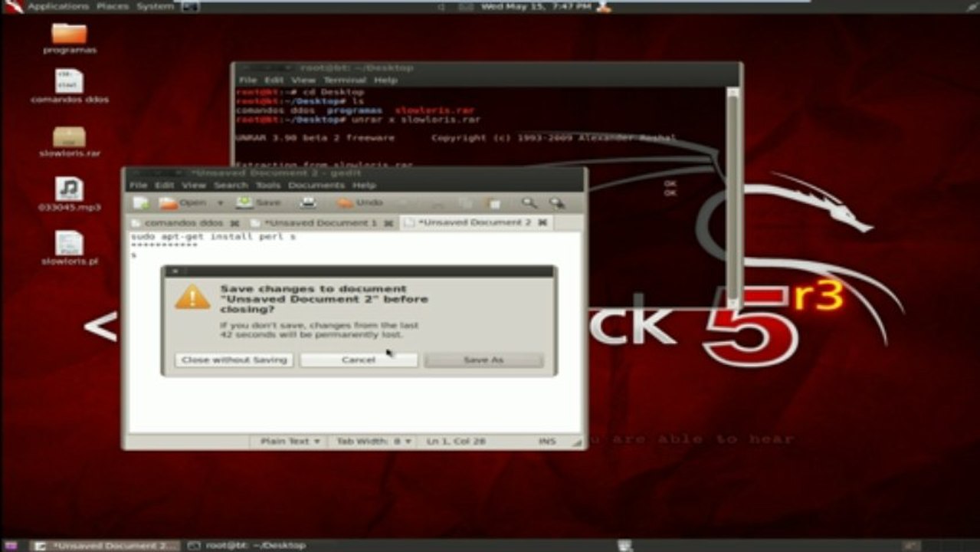
Task: Click the slowloris.rar archive desktop icon
Action: pyautogui.click(x=70, y=142)
